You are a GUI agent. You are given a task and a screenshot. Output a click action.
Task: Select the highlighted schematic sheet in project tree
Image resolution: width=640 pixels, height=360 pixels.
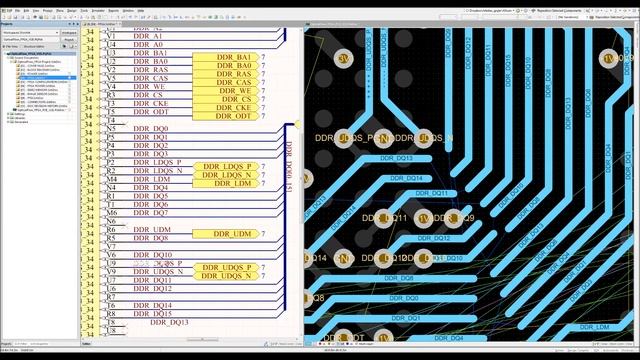[x=47, y=78]
